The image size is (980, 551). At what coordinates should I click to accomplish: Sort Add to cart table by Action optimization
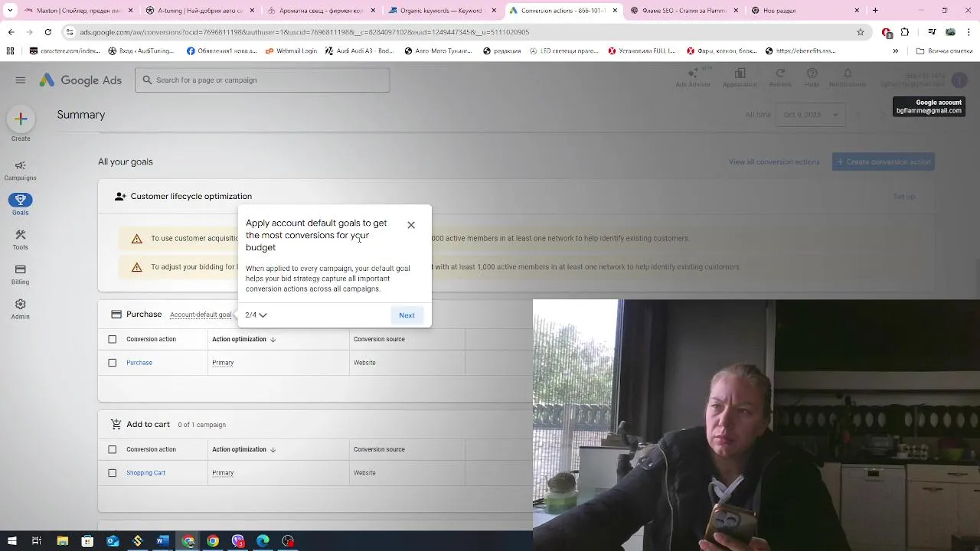[x=243, y=449]
